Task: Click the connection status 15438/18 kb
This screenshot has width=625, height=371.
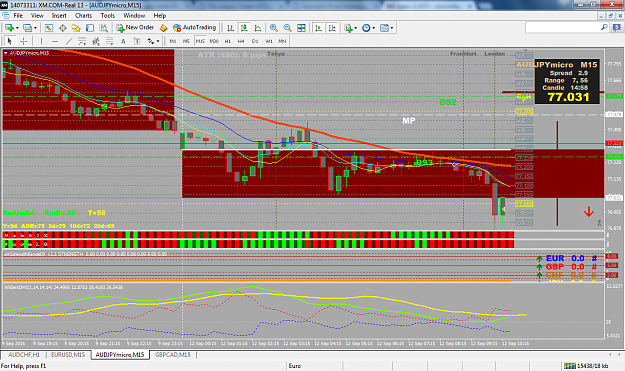Action: tap(586, 366)
